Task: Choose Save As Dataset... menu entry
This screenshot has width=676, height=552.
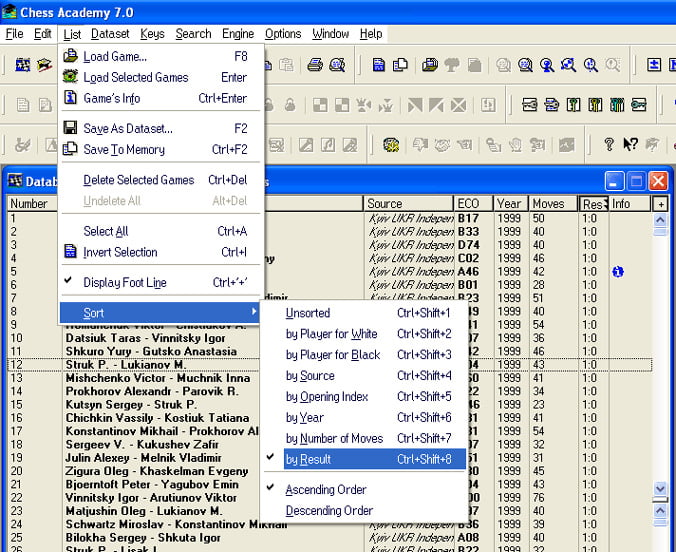Action: coord(160,129)
